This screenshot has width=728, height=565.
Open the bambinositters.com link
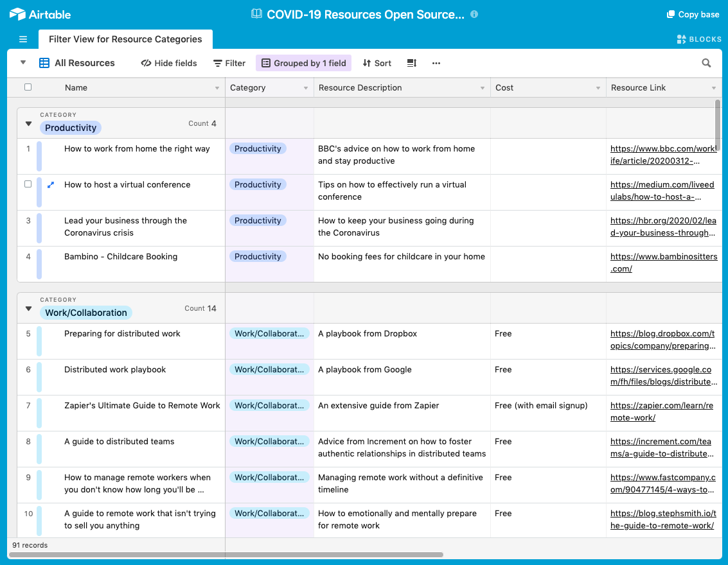pyautogui.click(x=664, y=263)
